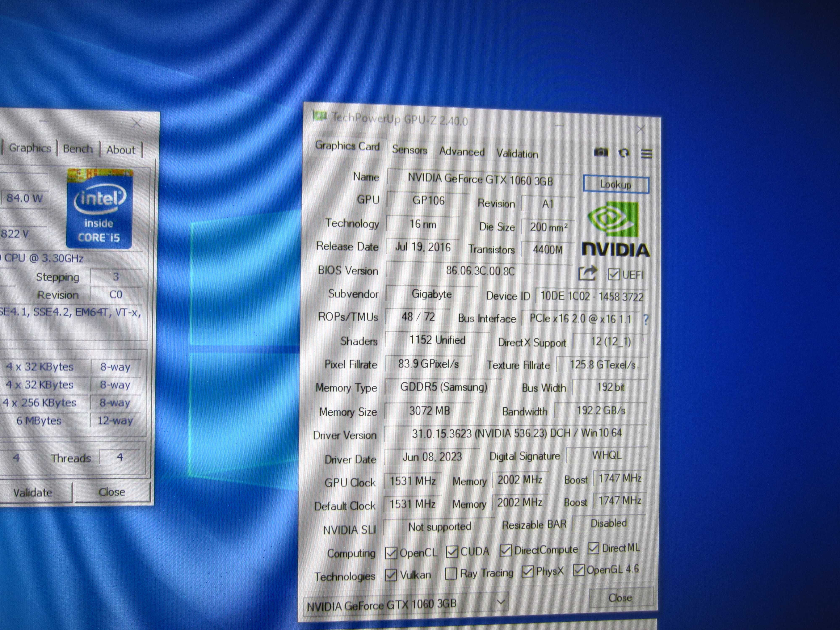Click the Device ID 10DE 1C02 value
Image resolution: width=840 pixels, height=630 pixels.
click(x=592, y=297)
